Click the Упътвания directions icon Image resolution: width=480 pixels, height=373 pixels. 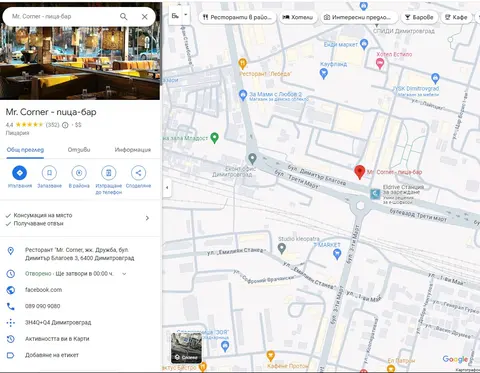coord(20,173)
